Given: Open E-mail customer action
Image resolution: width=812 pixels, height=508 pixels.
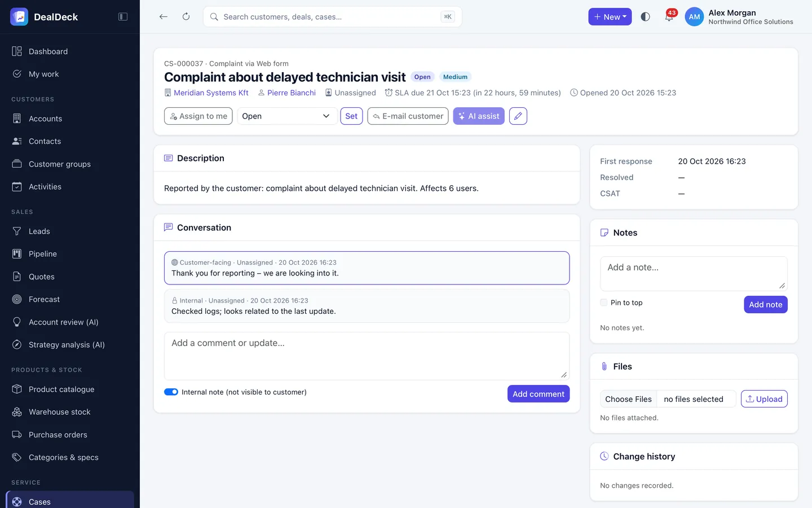Looking at the screenshot, I should (x=408, y=116).
